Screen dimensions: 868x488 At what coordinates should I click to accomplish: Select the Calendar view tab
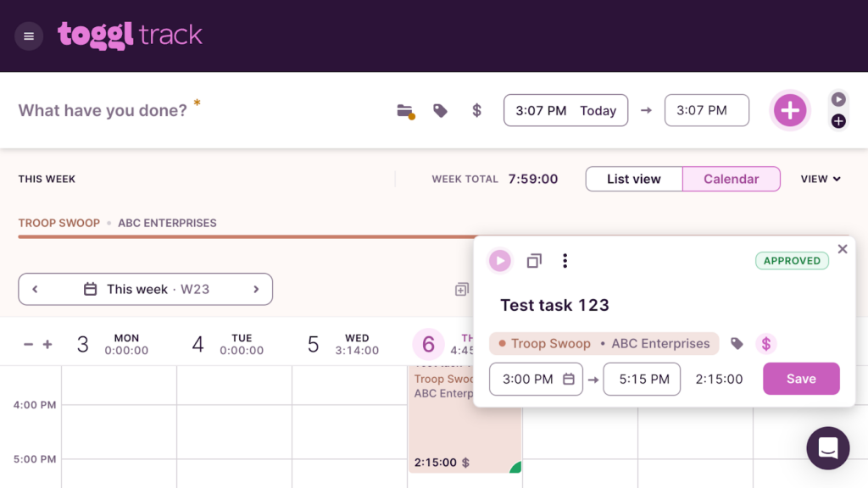pos(731,179)
